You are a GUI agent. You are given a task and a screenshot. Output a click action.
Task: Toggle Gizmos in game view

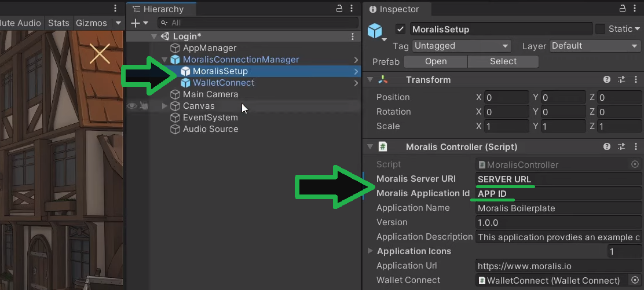click(x=91, y=23)
